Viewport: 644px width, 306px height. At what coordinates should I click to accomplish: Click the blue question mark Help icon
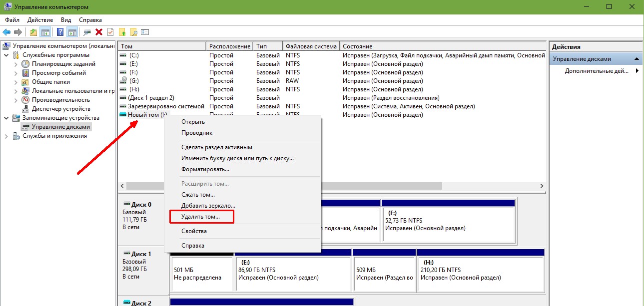[x=60, y=32]
